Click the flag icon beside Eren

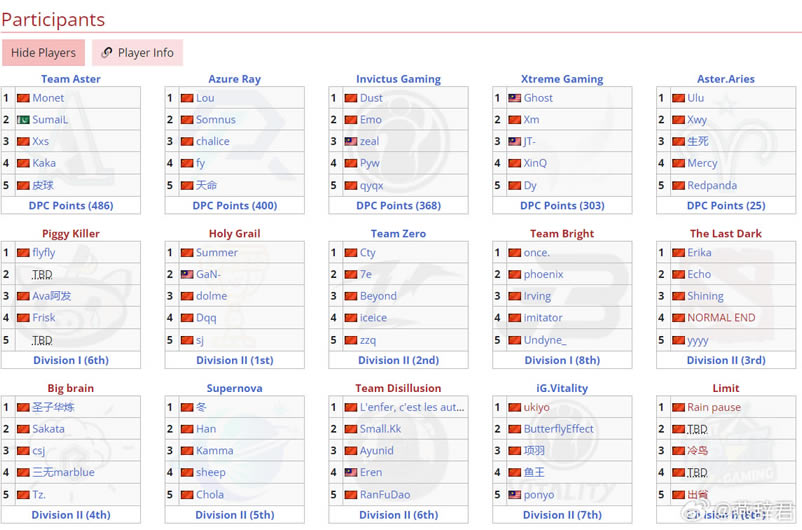pyautogui.click(x=350, y=473)
